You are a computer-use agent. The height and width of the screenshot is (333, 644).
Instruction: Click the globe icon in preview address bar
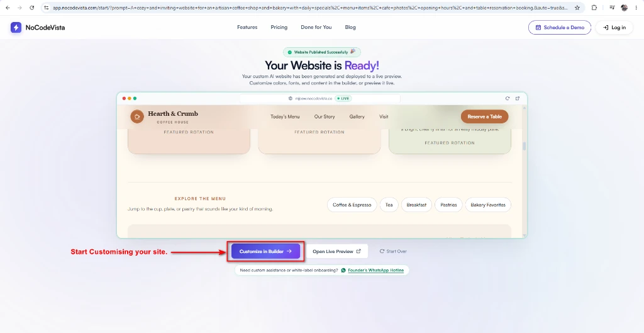coord(291,99)
